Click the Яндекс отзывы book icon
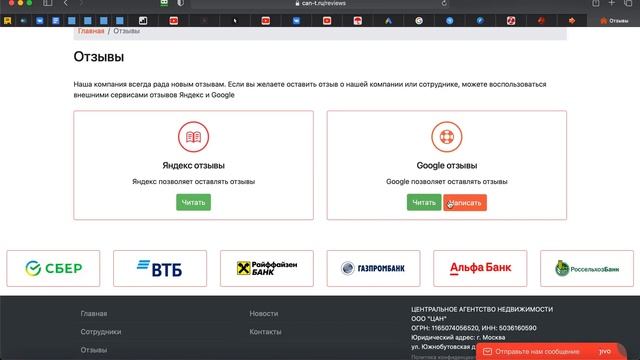Viewport: 640px width, 360px height. coord(193,137)
